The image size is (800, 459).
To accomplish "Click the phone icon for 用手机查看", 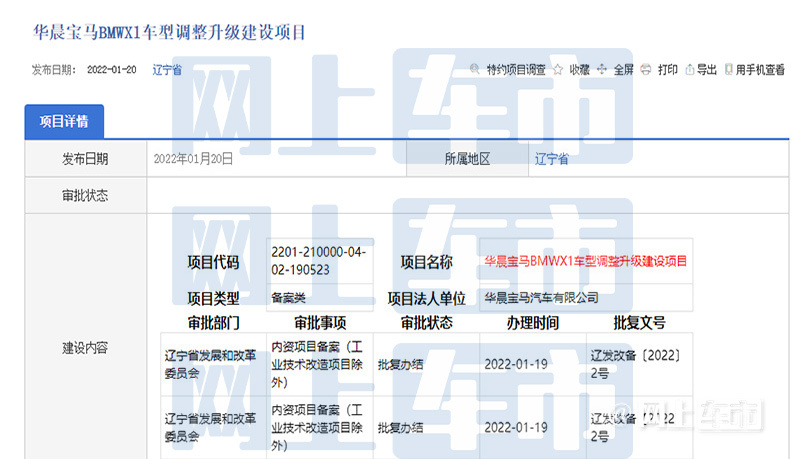I will 729,69.
